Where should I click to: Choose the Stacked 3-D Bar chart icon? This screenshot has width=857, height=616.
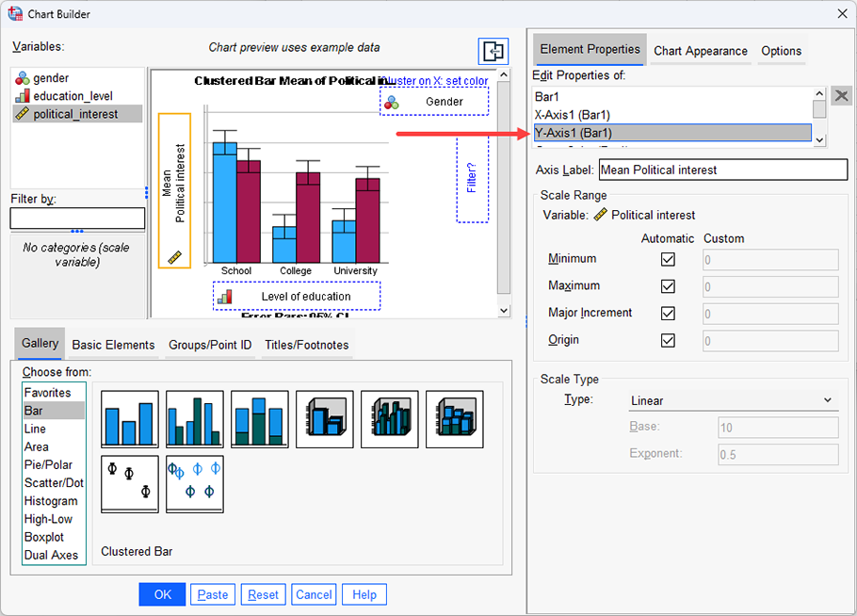coord(455,419)
